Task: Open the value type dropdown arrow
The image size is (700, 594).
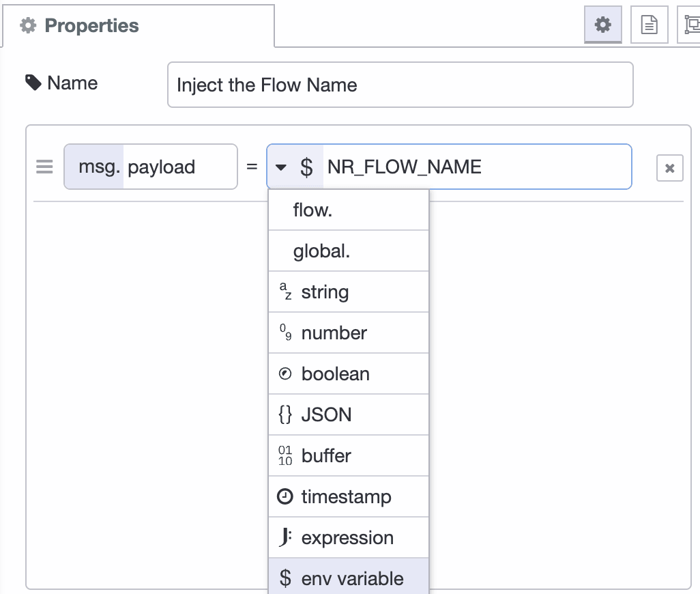Action: coord(281,167)
